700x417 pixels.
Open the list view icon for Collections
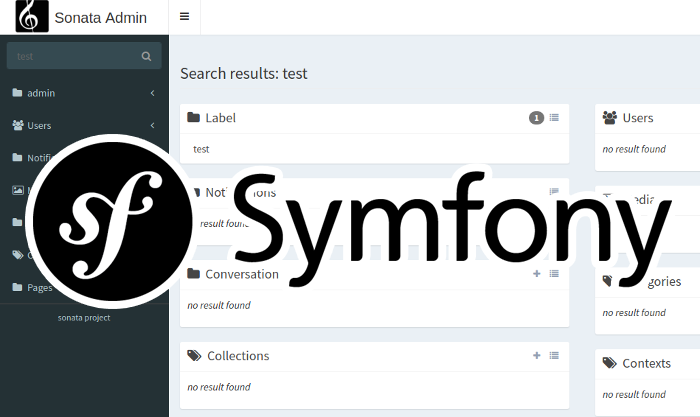pos(554,356)
